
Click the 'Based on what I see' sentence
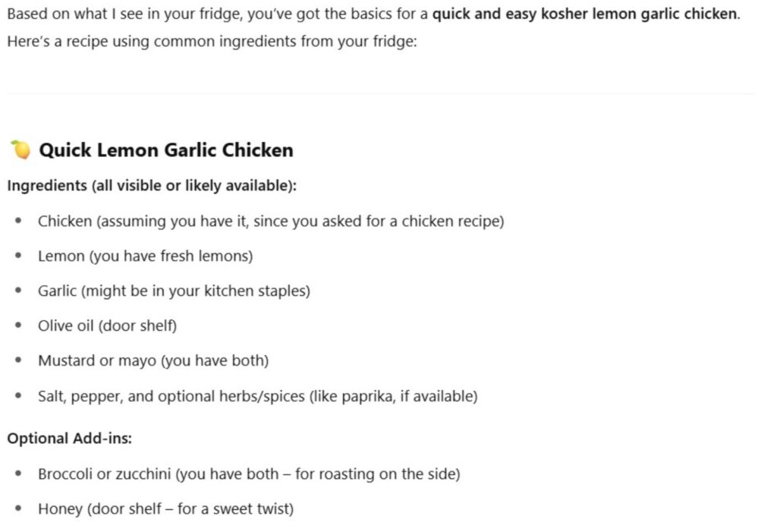tap(373, 14)
